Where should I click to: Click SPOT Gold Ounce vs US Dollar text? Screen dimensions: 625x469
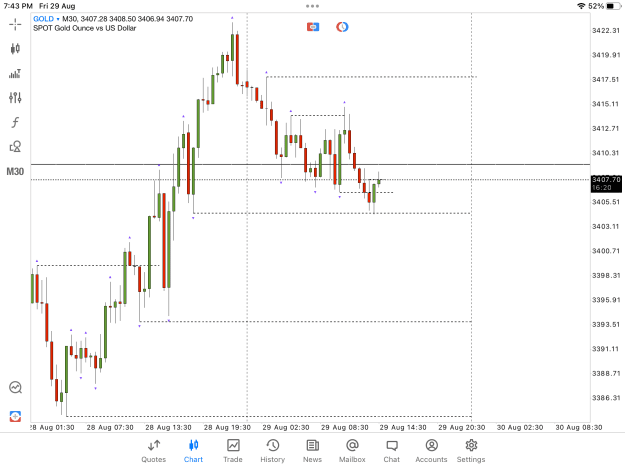[85, 28]
